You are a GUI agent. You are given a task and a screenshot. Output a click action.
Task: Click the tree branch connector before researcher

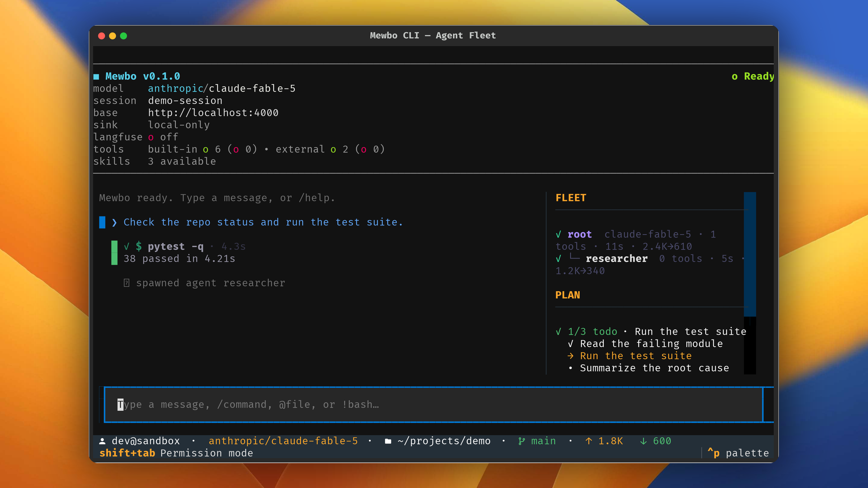pyautogui.click(x=575, y=257)
